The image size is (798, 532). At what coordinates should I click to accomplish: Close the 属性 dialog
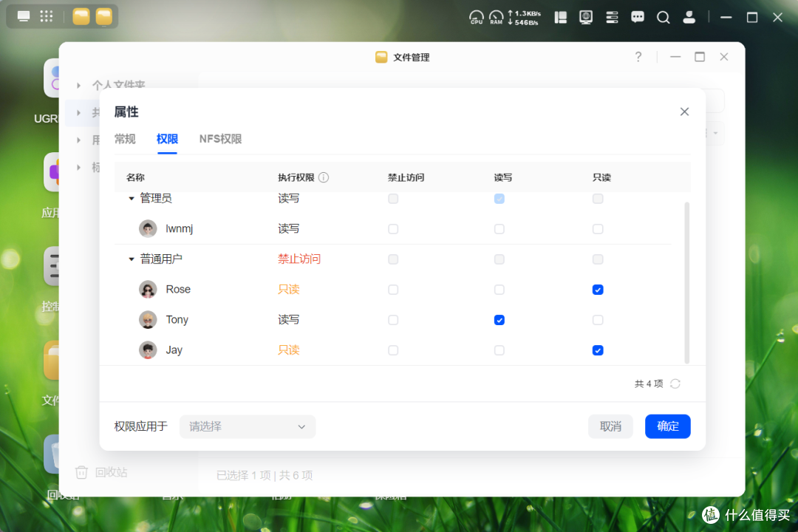click(684, 112)
